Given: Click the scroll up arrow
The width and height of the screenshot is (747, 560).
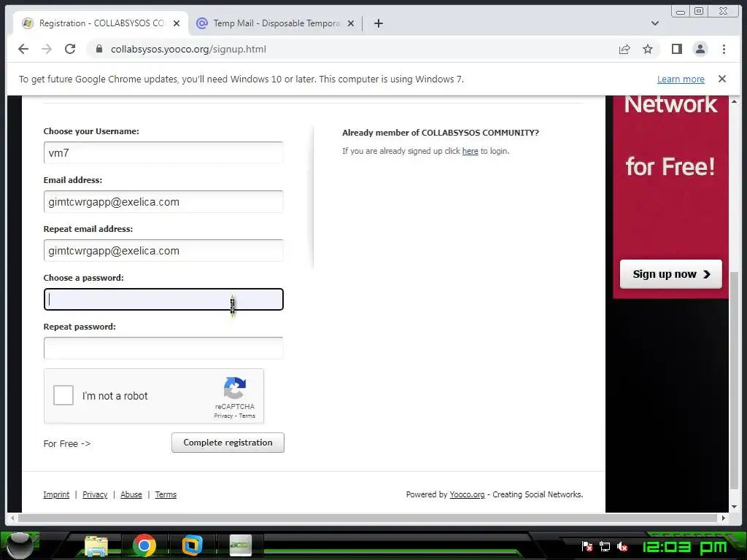Looking at the screenshot, I should click(734, 101).
